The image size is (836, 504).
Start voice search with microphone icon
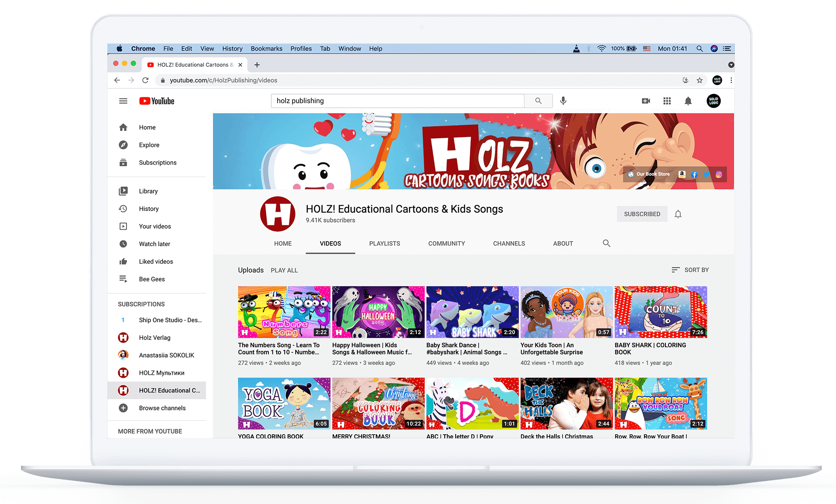(563, 101)
